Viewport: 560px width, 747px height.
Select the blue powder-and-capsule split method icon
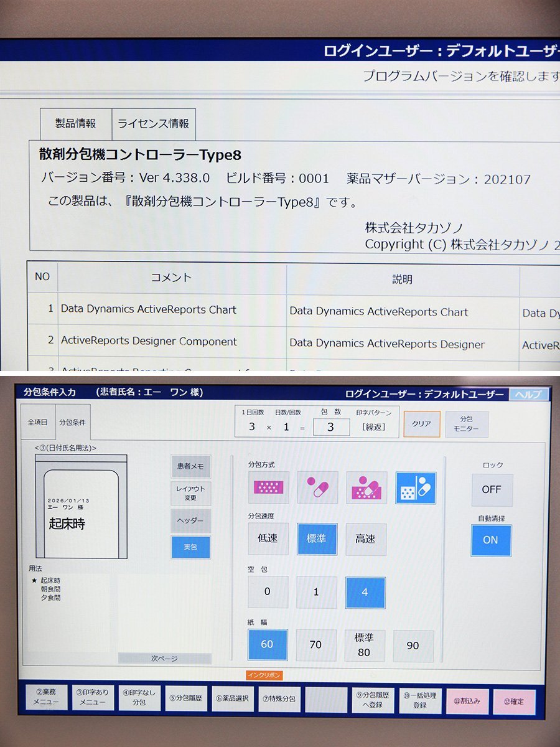coord(416,487)
